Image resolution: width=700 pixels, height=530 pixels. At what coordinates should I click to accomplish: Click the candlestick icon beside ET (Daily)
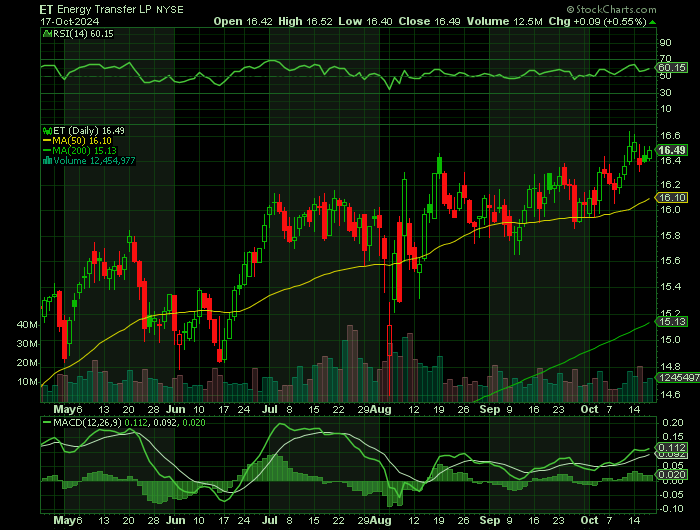pyautogui.click(x=47, y=131)
